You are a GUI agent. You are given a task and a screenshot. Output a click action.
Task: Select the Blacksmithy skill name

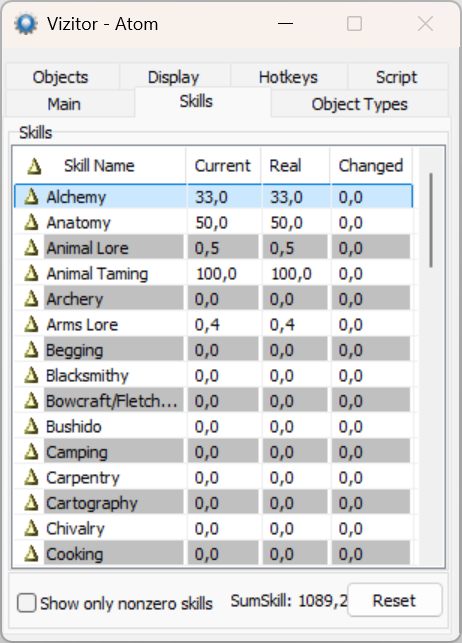click(87, 376)
